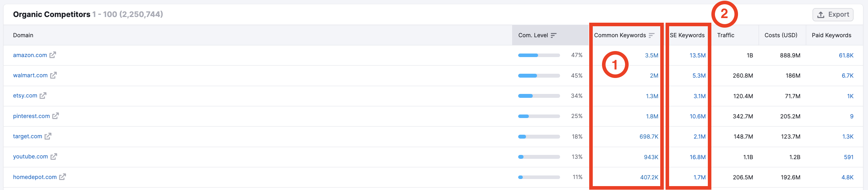Open pinterest.com common keywords 1.8M
The width and height of the screenshot is (868, 190).
652,116
